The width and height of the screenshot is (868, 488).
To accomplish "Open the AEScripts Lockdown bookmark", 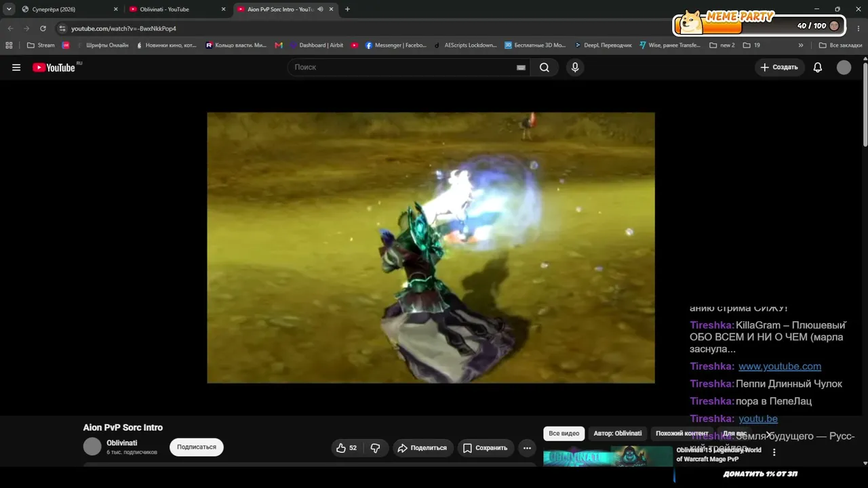I will [x=466, y=45].
